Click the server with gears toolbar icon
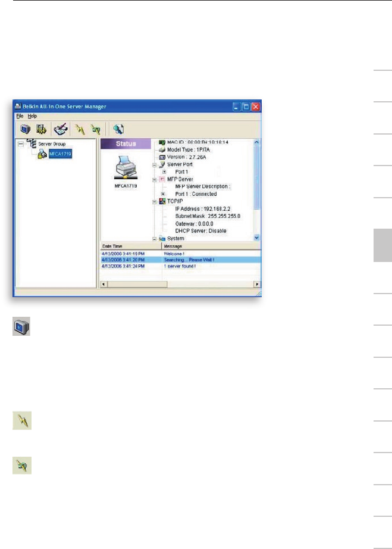This screenshot has height=549, width=392. (41, 129)
